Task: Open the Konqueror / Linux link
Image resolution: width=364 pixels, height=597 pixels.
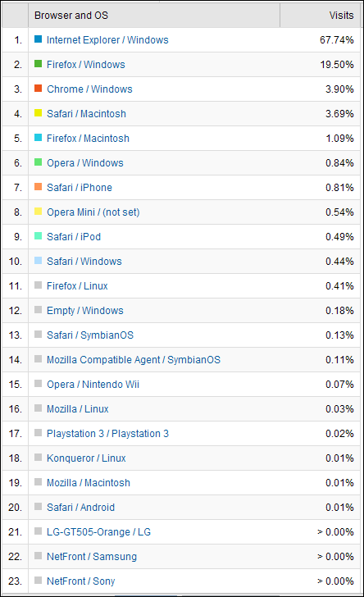Action: (86, 458)
